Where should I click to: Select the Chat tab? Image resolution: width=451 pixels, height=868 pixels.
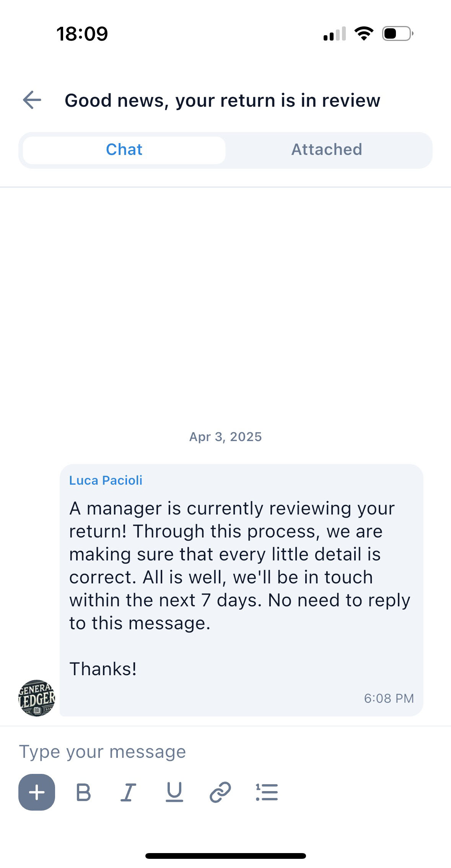pyautogui.click(x=124, y=150)
